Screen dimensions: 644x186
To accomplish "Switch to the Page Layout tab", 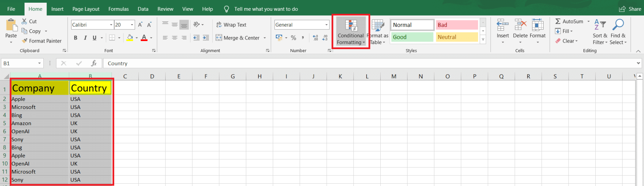I will 86,9.
